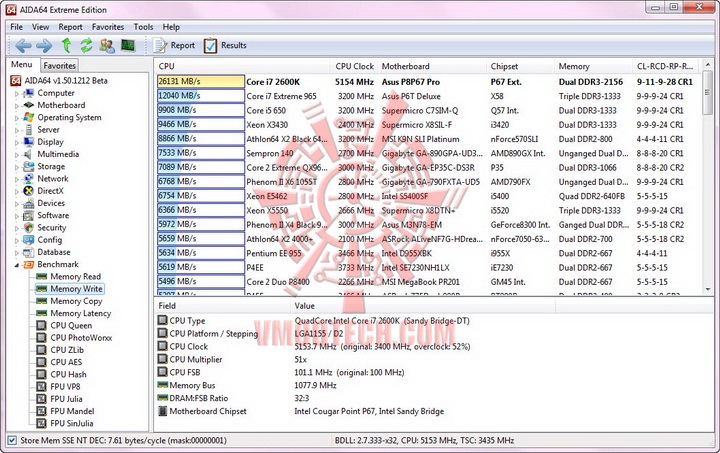Click the CPU Hash benchmark icon

pos(41,375)
